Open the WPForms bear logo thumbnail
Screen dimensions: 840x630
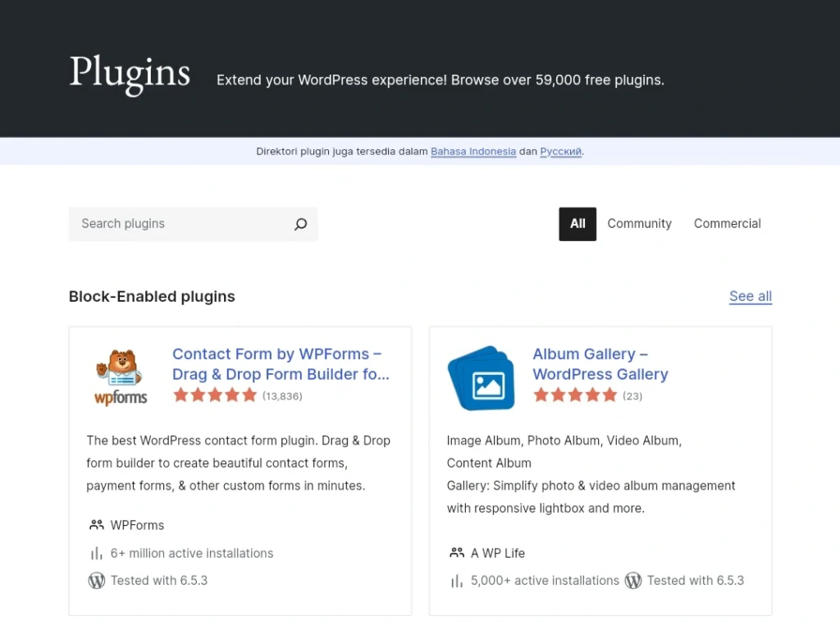coord(121,377)
